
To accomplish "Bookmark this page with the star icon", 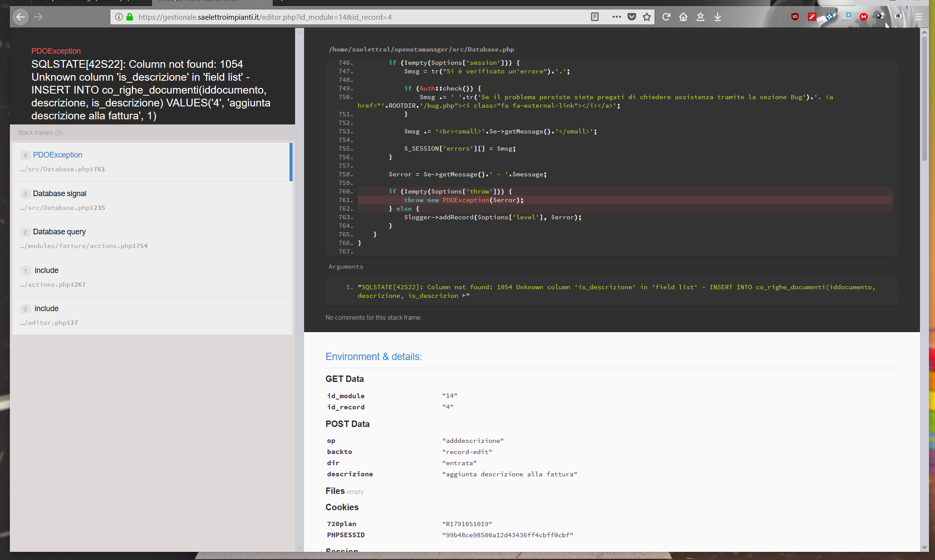I will click(x=646, y=17).
